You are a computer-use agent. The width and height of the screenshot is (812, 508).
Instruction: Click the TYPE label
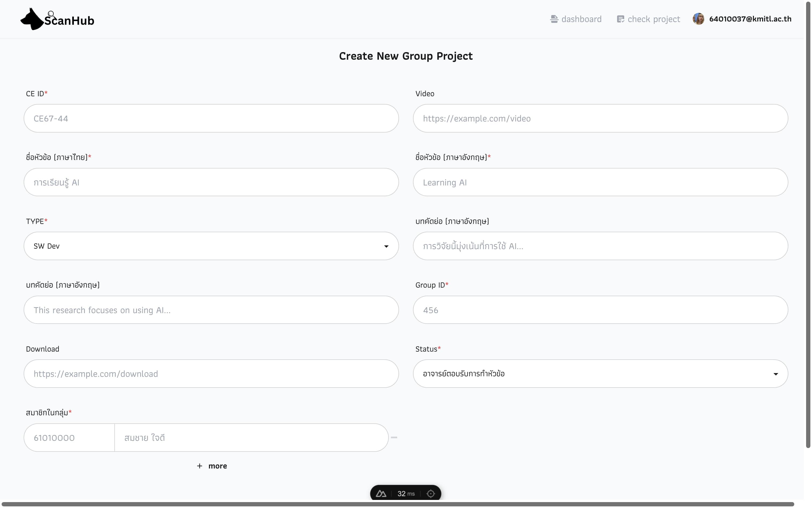pos(37,221)
